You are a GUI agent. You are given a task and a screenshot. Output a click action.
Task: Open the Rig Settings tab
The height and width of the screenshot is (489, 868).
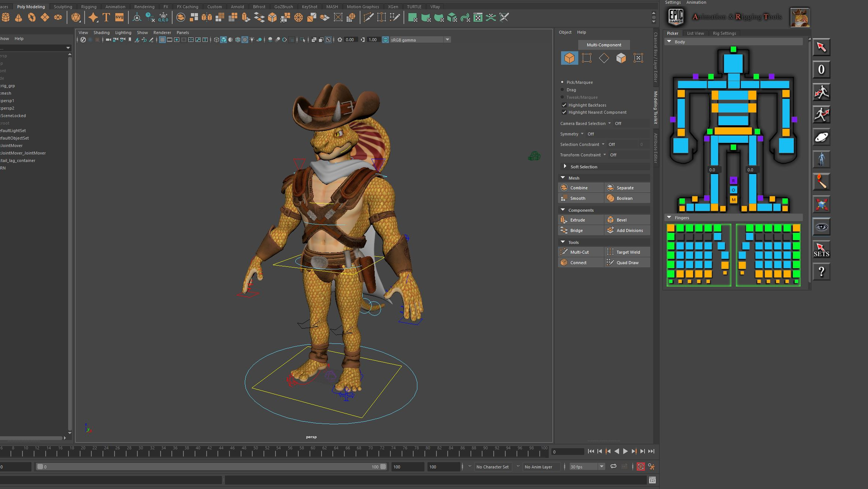(x=724, y=33)
